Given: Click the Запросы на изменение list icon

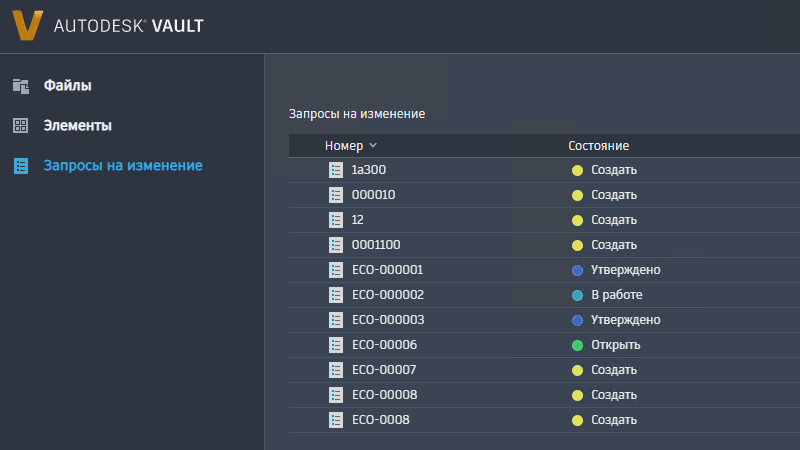Looking at the screenshot, I should [20, 166].
